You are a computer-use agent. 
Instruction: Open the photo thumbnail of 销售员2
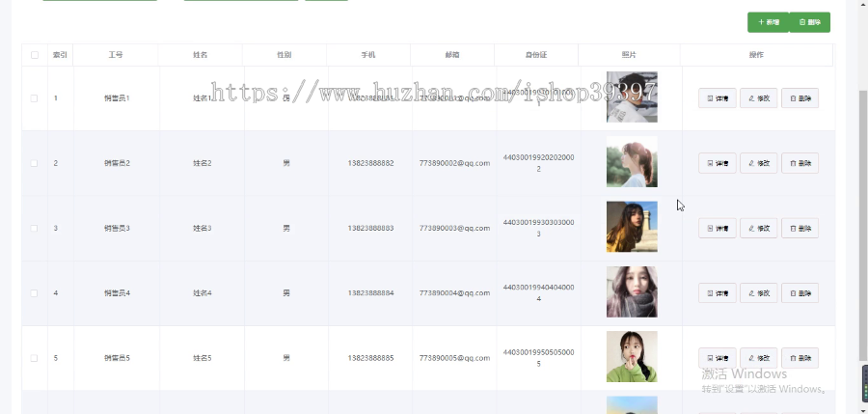click(x=632, y=162)
